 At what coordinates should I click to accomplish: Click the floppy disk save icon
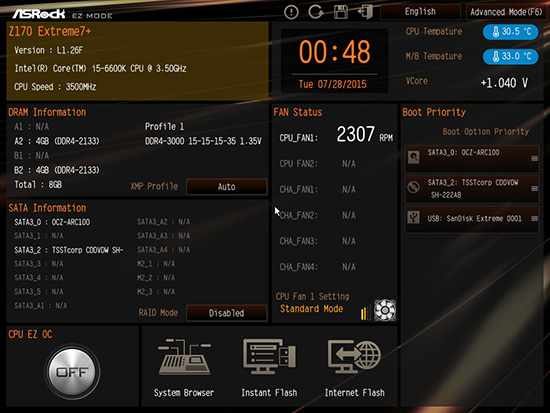pyautogui.click(x=341, y=12)
